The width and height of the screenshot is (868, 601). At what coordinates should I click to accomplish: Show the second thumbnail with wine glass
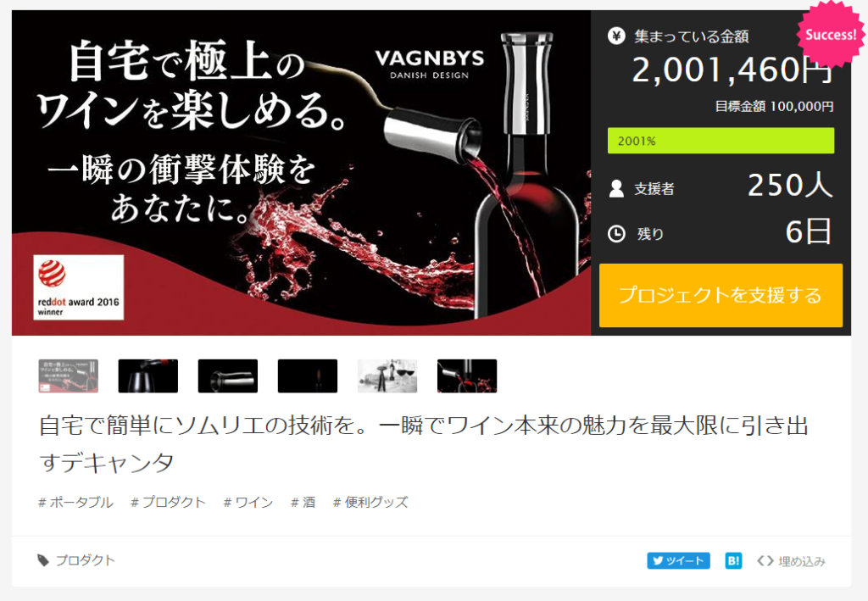[147, 376]
